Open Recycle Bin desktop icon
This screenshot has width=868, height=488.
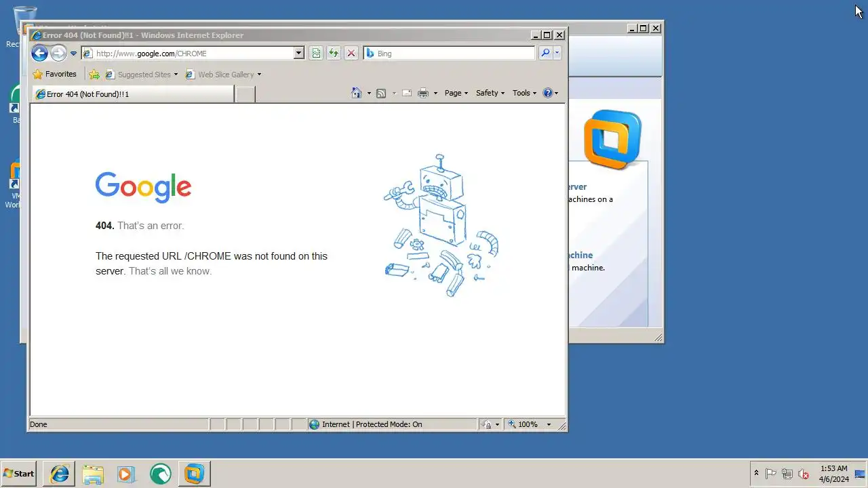(x=24, y=26)
